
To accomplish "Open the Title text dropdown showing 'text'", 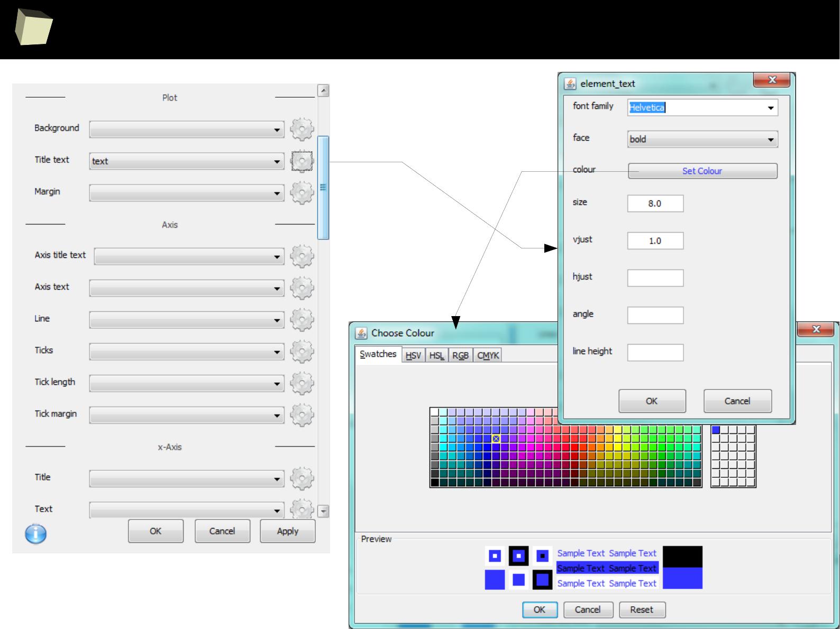I will (187, 161).
